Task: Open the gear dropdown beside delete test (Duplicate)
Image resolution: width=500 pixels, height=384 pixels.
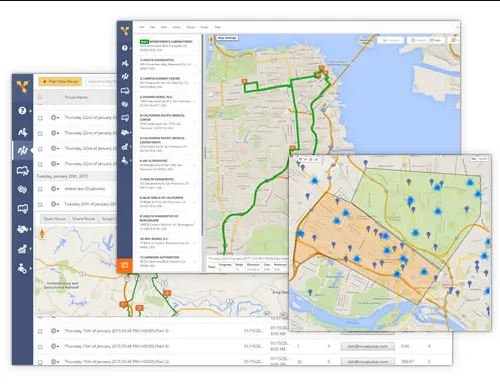Action: (54, 189)
